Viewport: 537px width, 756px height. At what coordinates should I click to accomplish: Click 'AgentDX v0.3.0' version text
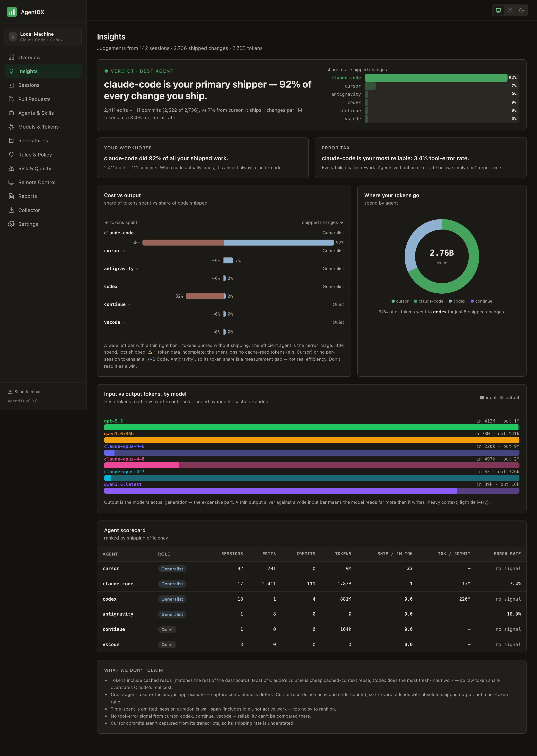click(23, 401)
